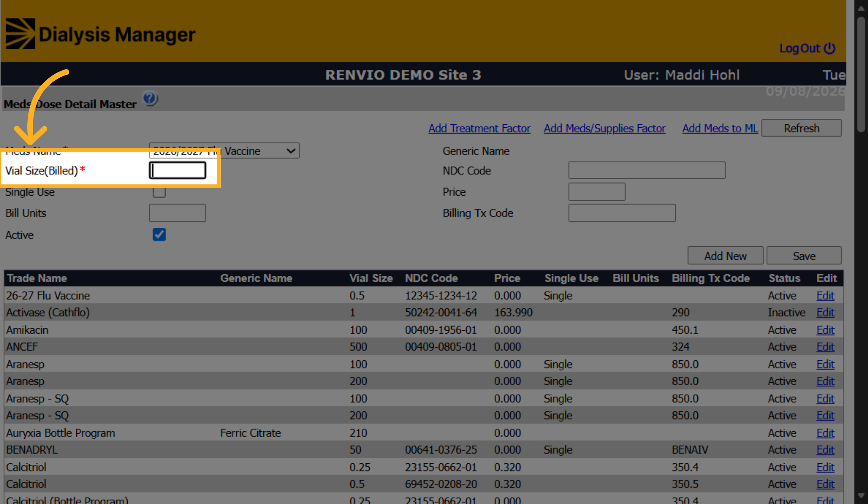The width and height of the screenshot is (868, 504).
Task: Edit the Calcitriol 69452-0208-20 row
Action: [825, 484]
